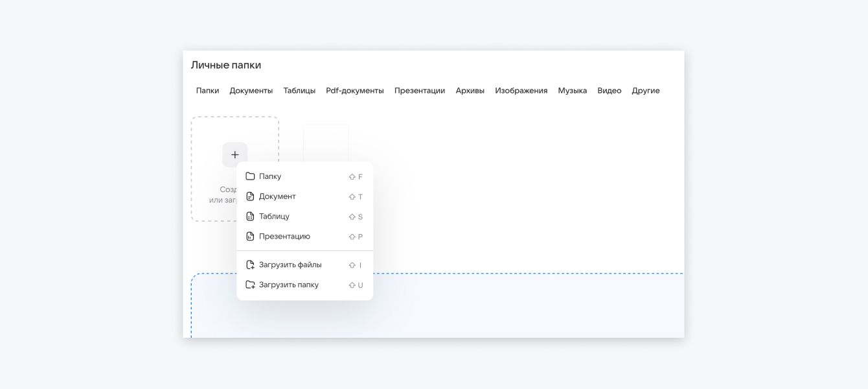Viewport: 868px width, 389px height.
Task: Click the presentation icon beside Презентацию
Action: 250,237
